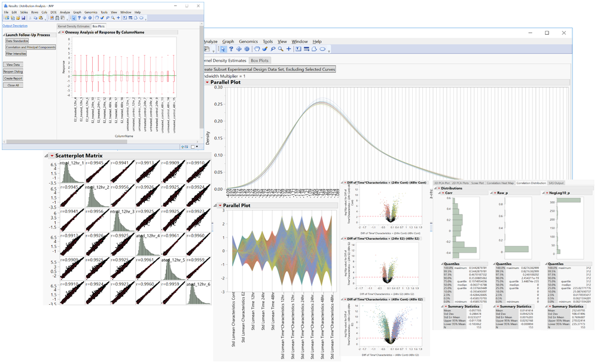Choose the lasso tool in large window toolbar
This screenshot has width=597, height=364.
(273, 49)
